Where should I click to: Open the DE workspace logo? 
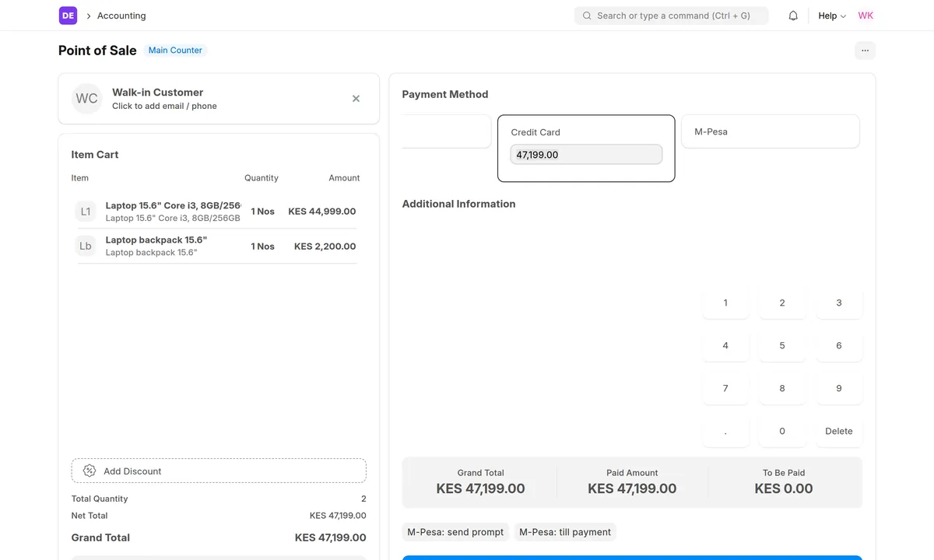coord(68,16)
